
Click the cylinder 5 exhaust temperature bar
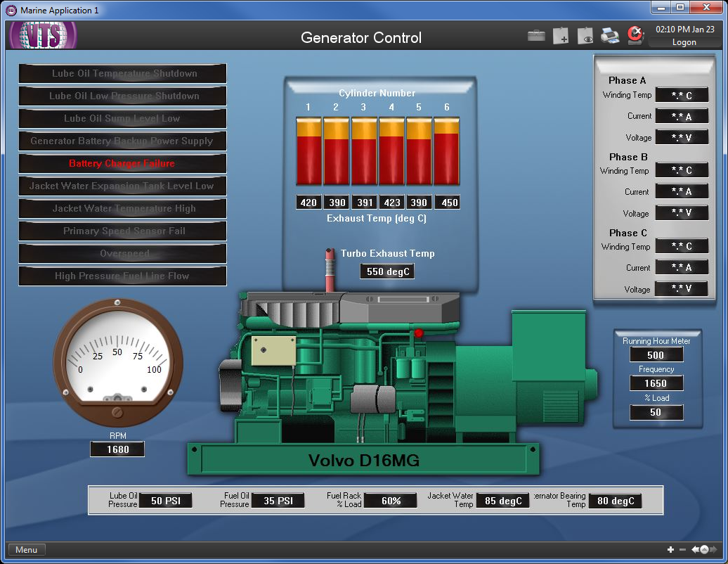click(419, 151)
